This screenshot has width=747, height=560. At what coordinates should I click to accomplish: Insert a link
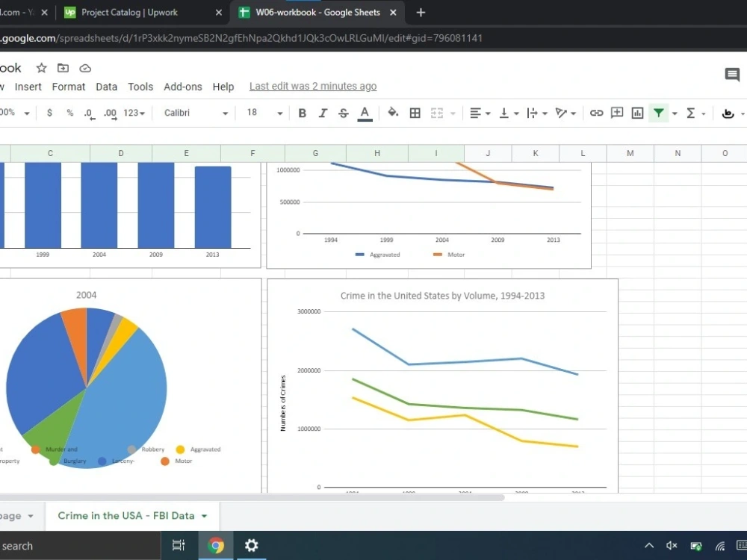[x=596, y=113]
